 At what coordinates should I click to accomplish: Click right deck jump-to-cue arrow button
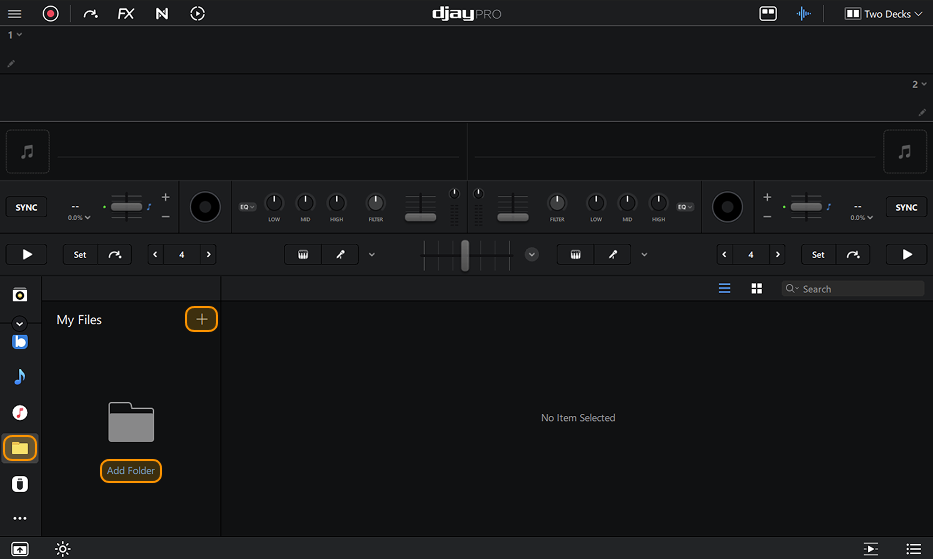coord(853,254)
